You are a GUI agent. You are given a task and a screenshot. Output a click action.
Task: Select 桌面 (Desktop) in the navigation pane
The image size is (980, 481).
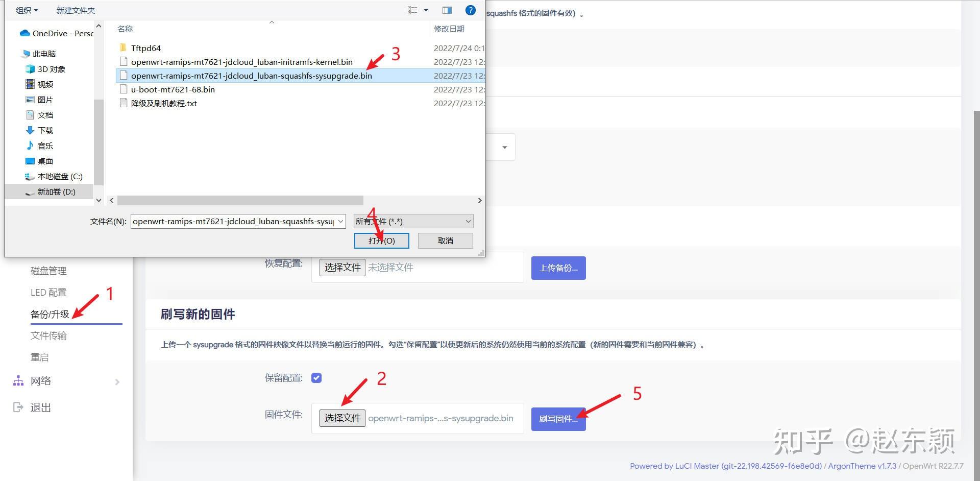[44, 161]
